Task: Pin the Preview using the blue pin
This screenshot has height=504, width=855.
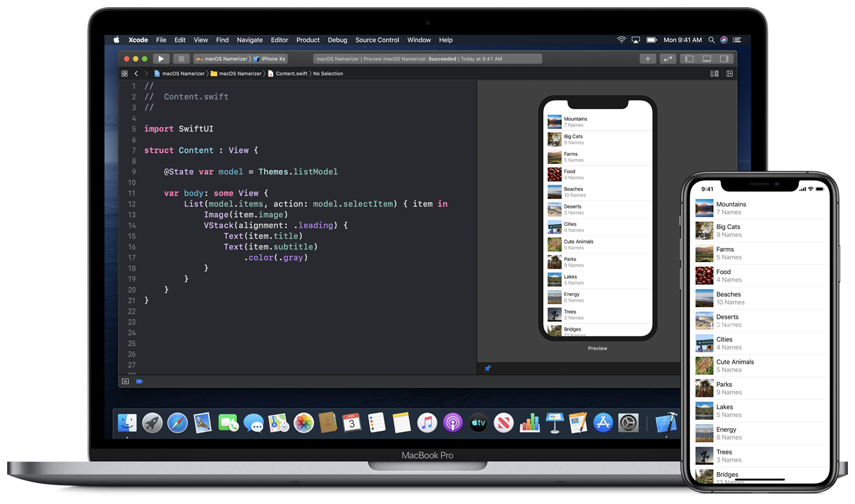Action: tap(487, 368)
